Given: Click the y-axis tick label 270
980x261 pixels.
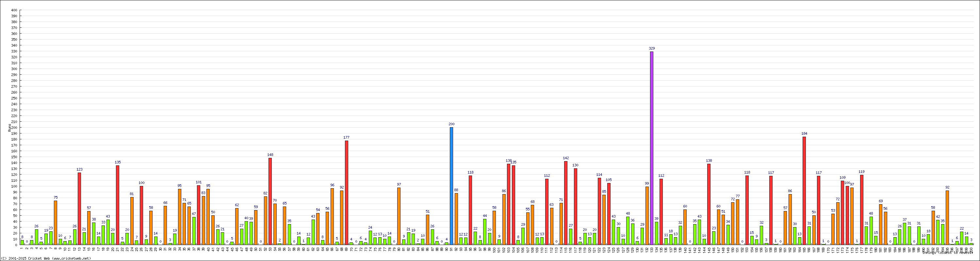Looking at the screenshot, I should [14, 86].
